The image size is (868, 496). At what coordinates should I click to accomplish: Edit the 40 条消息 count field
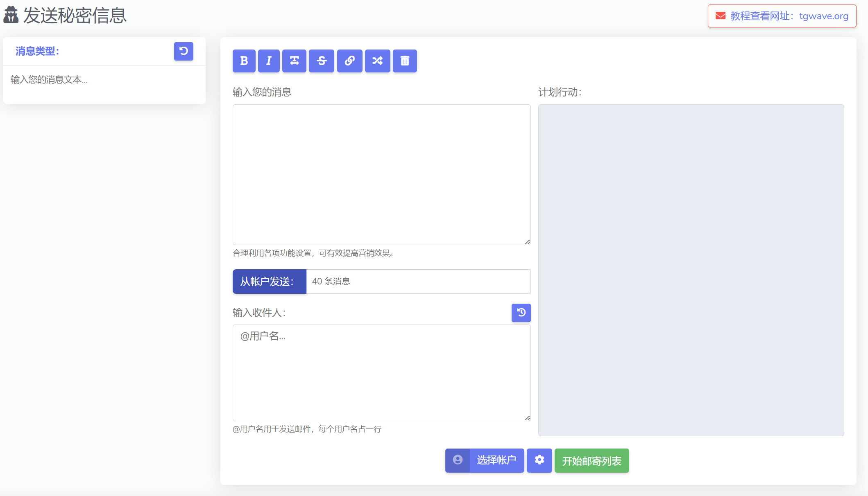[418, 282]
